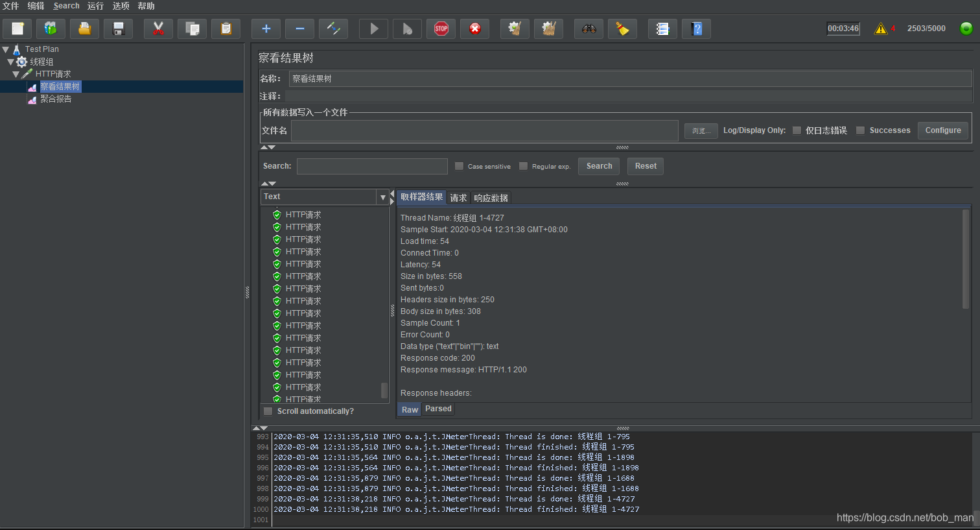Clear results with single broom icon

(x=515, y=29)
